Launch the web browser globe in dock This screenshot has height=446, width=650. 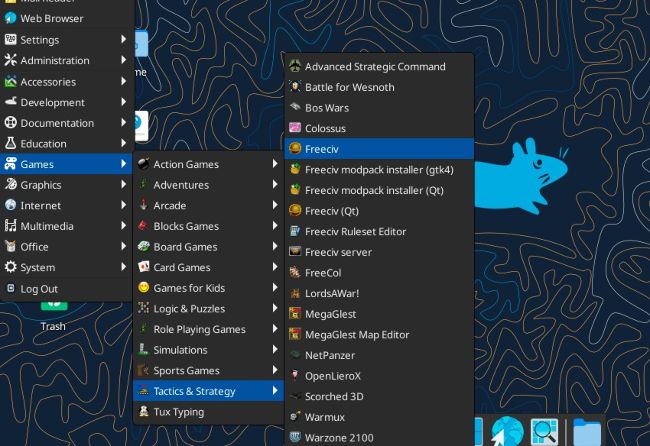click(x=507, y=432)
